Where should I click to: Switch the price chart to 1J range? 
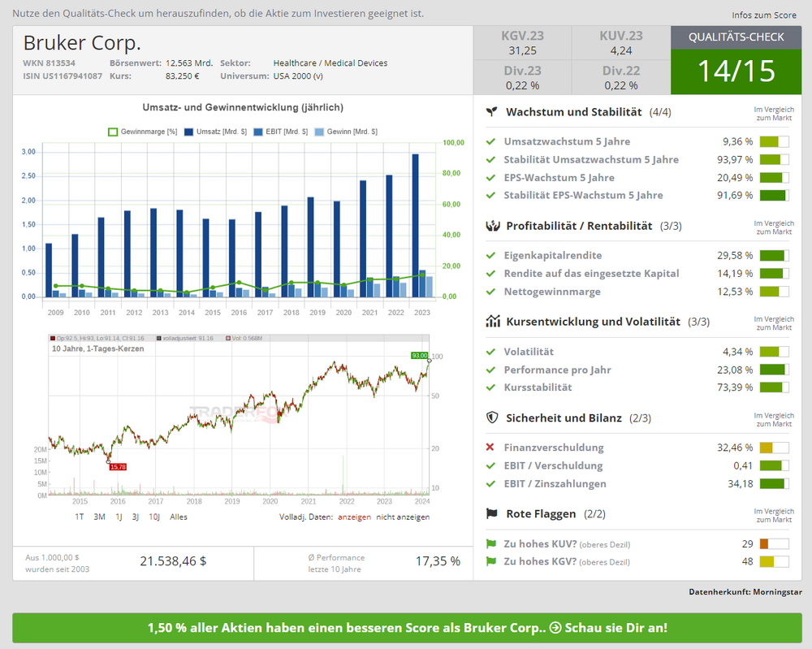click(119, 517)
